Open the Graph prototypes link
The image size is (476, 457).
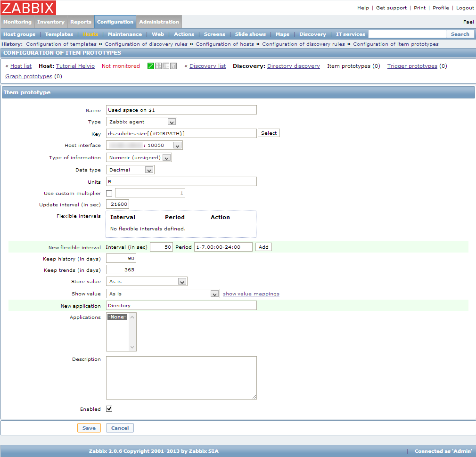(x=29, y=76)
